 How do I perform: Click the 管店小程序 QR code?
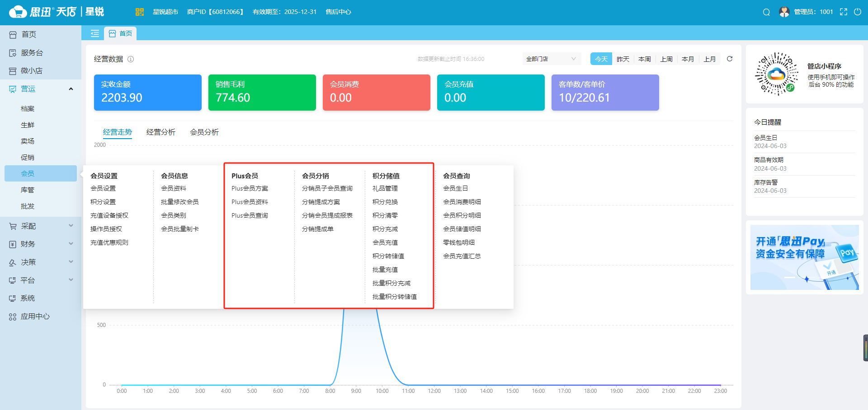click(776, 74)
